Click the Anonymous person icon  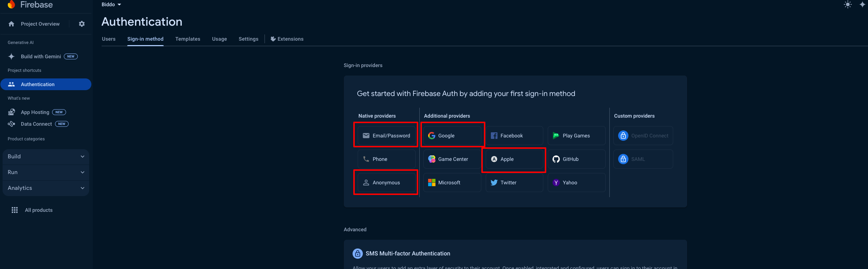(366, 183)
